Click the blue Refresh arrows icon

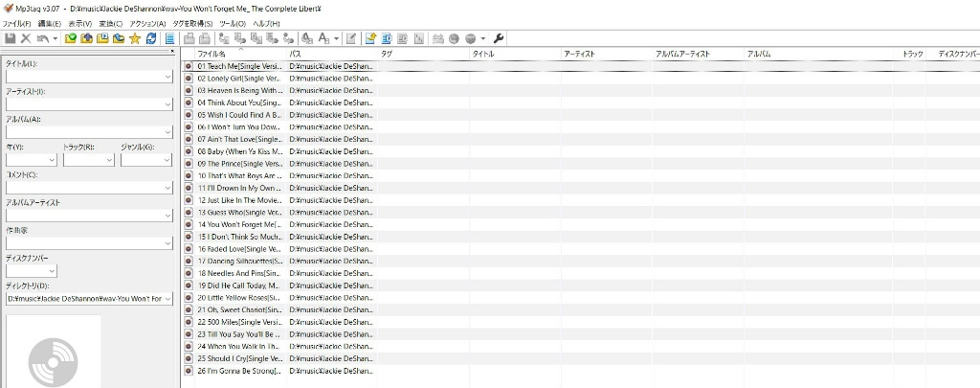[150, 38]
